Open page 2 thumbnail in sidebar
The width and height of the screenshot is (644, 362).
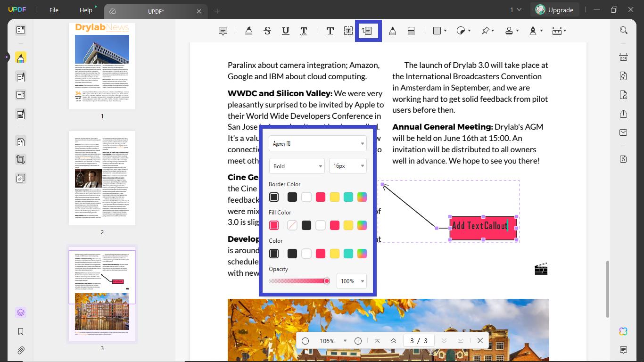click(102, 178)
